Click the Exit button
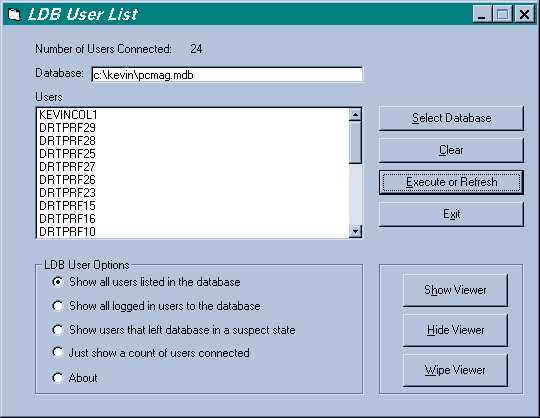This screenshot has height=418, width=540. pyautogui.click(x=451, y=214)
